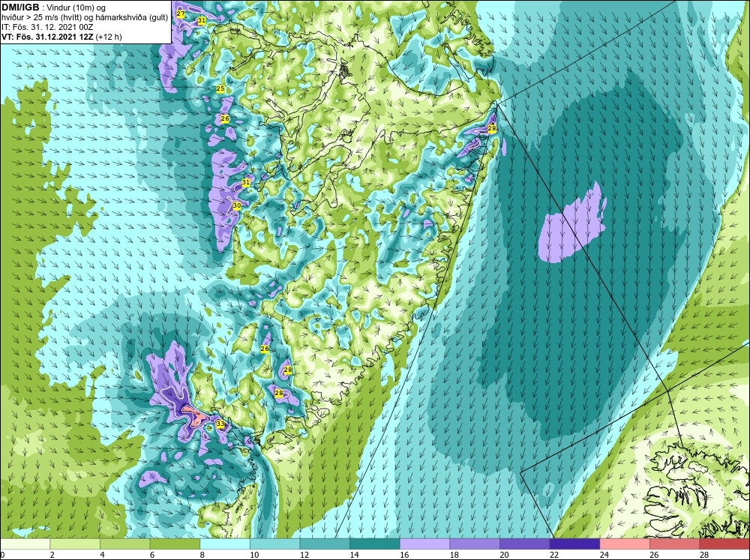Click gust label 26 just below the 25 label

[225, 118]
